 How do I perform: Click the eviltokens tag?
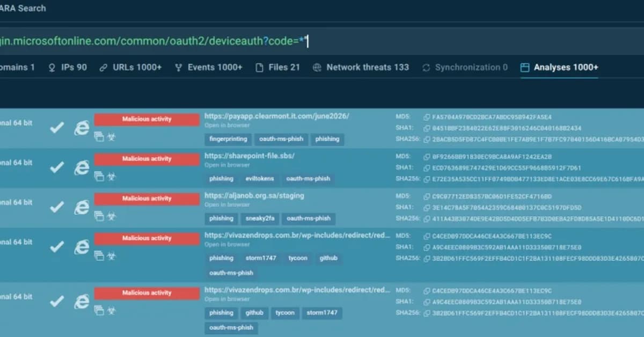pos(260,179)
